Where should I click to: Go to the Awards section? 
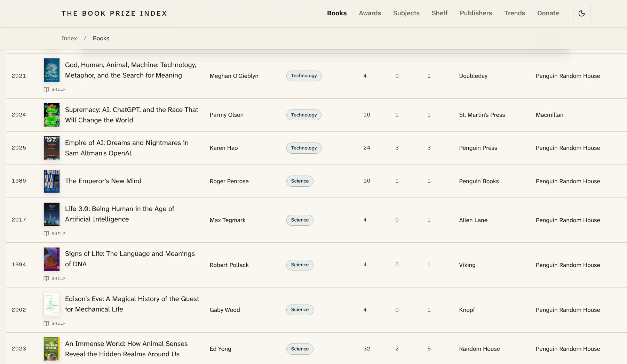click(370, 13)
